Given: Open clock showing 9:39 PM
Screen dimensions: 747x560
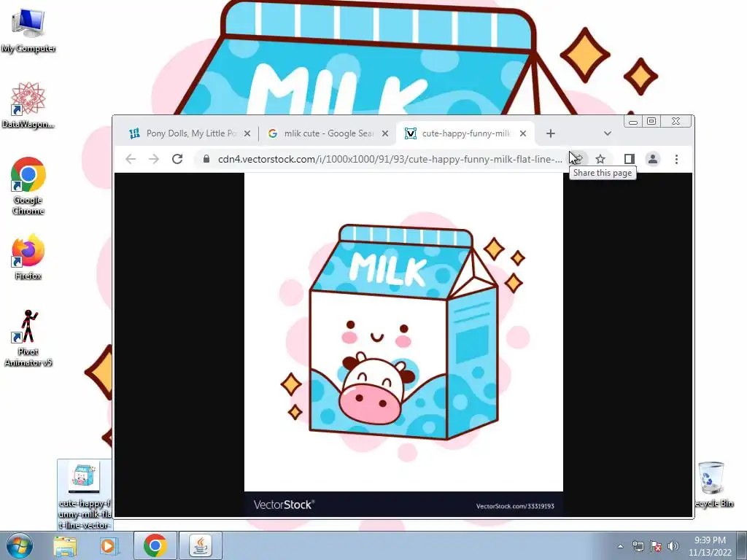Looking at the screenshot, I should (710, 546).
